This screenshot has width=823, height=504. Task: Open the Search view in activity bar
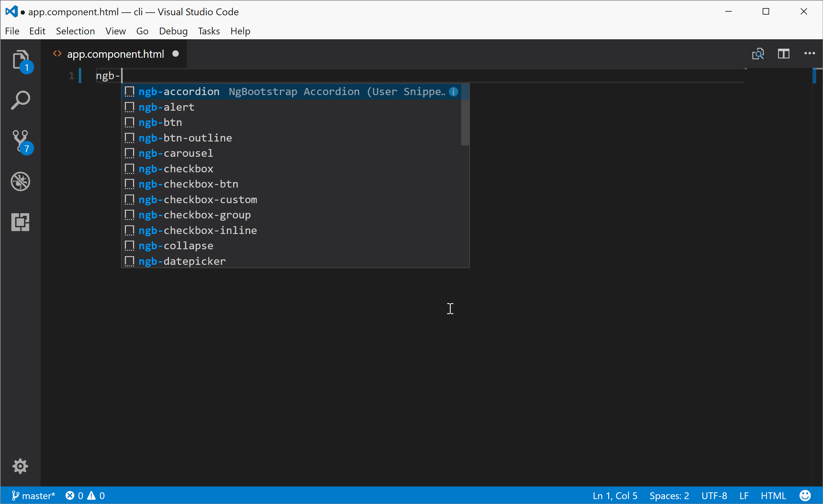coord(21,100)
